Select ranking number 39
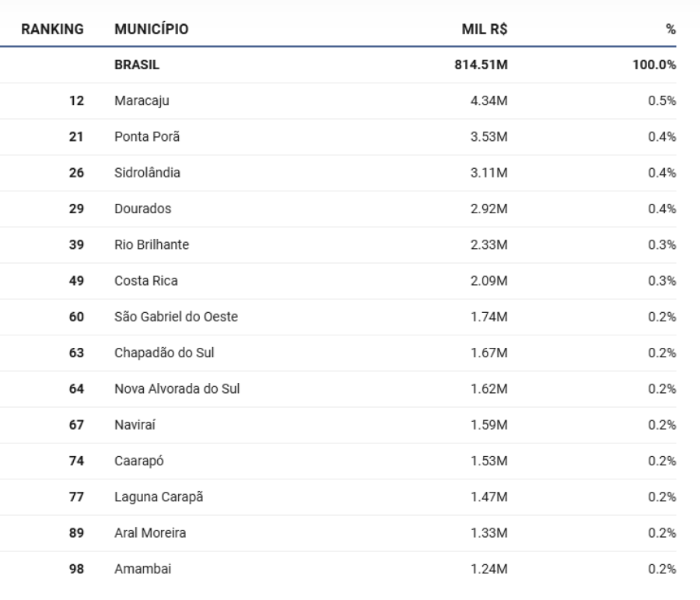The width and height of the screenshot is (700, 600). pyautogui.click(x=76, y=245)
